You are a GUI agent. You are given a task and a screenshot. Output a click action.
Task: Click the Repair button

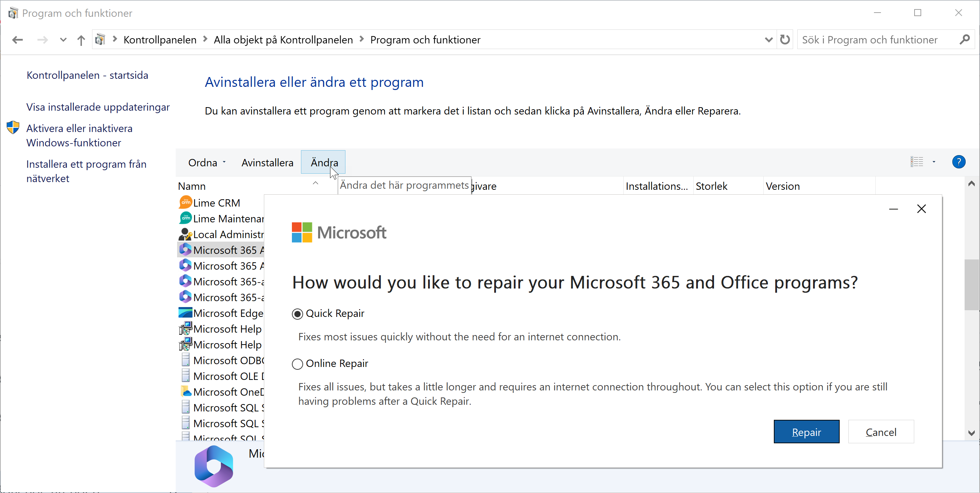[x=806, y=432]
